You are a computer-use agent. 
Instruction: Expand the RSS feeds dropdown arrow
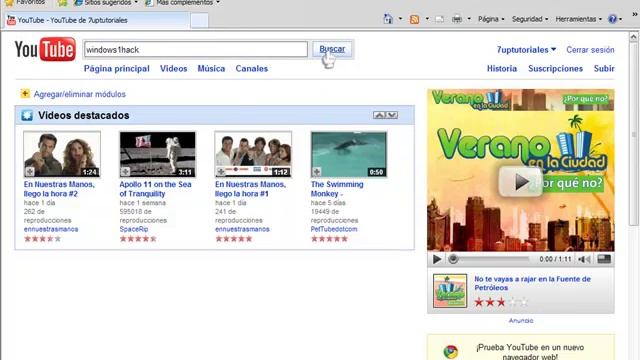pyautogui.click(x=427, y=19)
